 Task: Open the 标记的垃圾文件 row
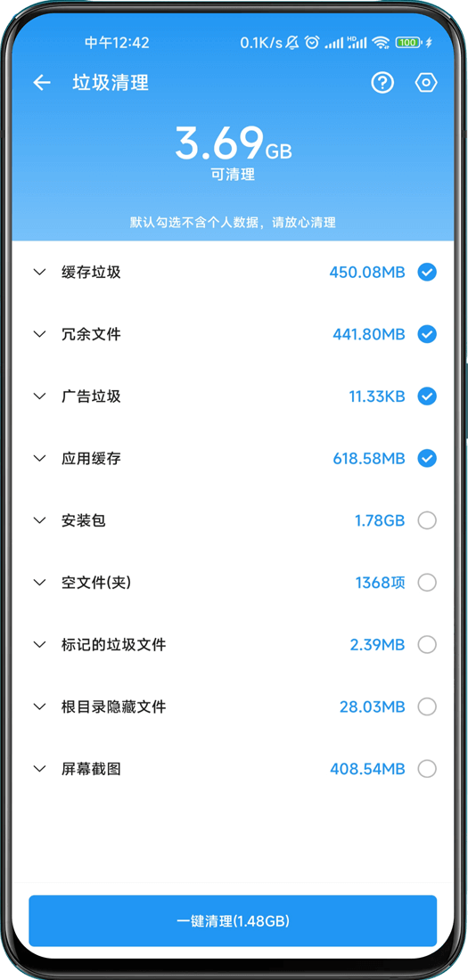(x=234, y=644)
